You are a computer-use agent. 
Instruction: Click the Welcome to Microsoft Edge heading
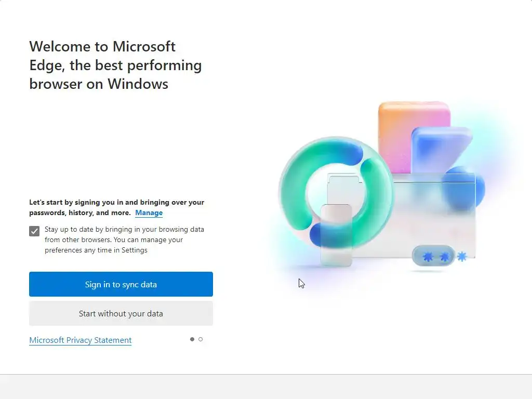tap(115, 65)
